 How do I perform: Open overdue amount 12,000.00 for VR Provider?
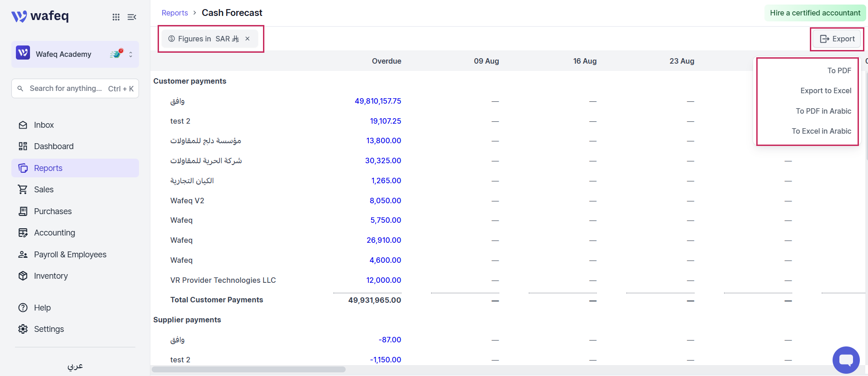pos(384,280)
